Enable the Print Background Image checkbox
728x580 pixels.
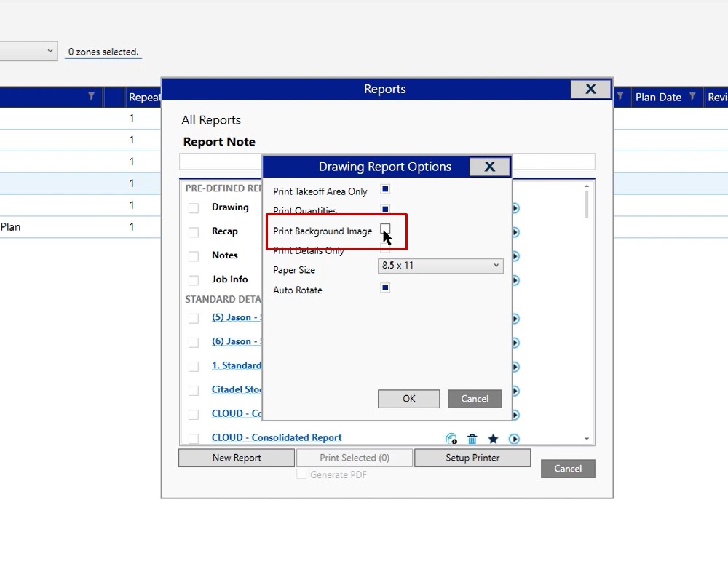point(385,229)
